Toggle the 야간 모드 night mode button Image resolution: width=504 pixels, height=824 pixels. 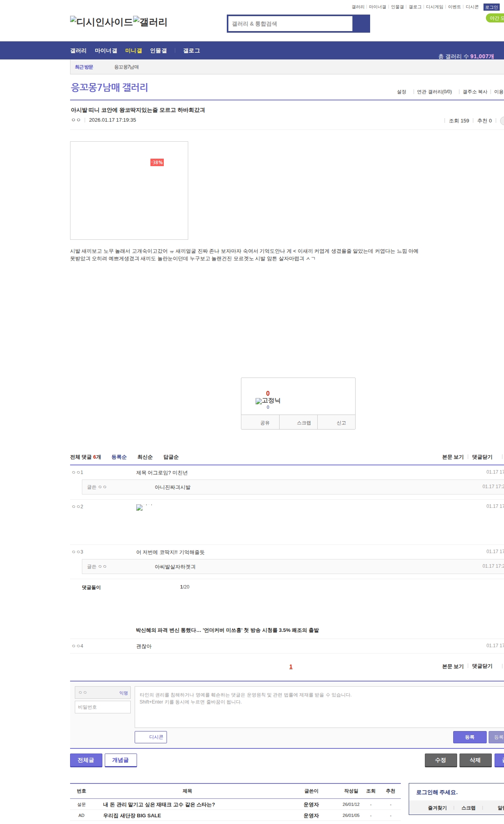[x=495, y=18]
